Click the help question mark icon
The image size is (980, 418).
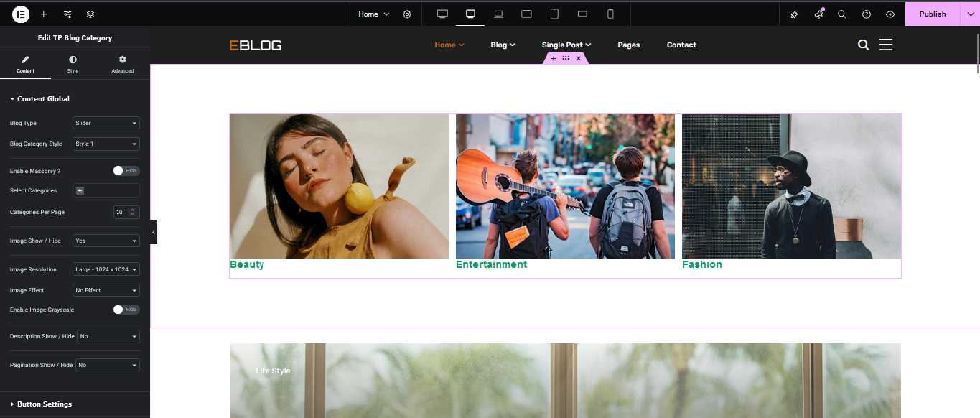click(x=867, y=14)
